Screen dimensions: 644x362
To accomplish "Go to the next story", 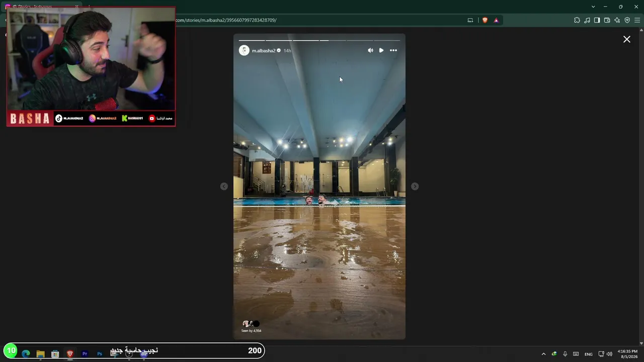I will tap(415, 187).
